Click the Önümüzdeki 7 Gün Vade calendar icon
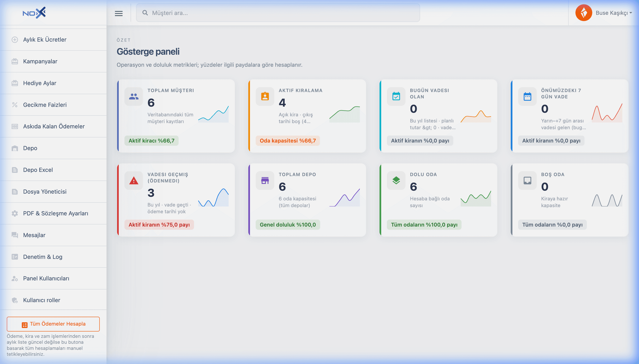The height and width of the screenshot is (364, 639). point(527,96)
